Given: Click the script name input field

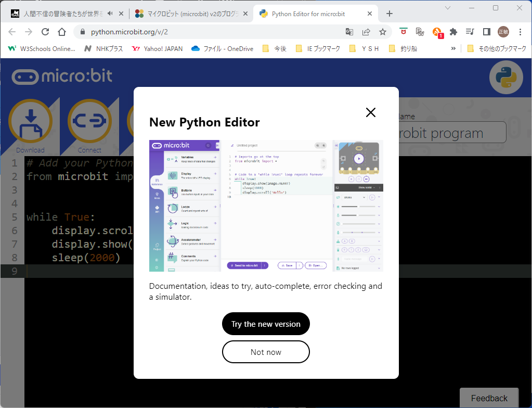Looking at the screenshot, I should coord(452,133).
